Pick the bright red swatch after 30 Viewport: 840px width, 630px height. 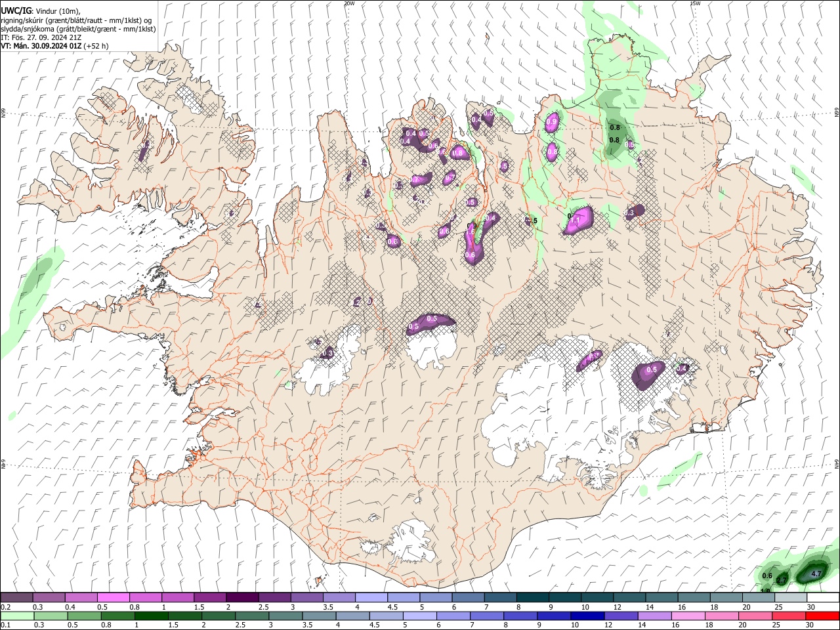[x=822, y=616]
